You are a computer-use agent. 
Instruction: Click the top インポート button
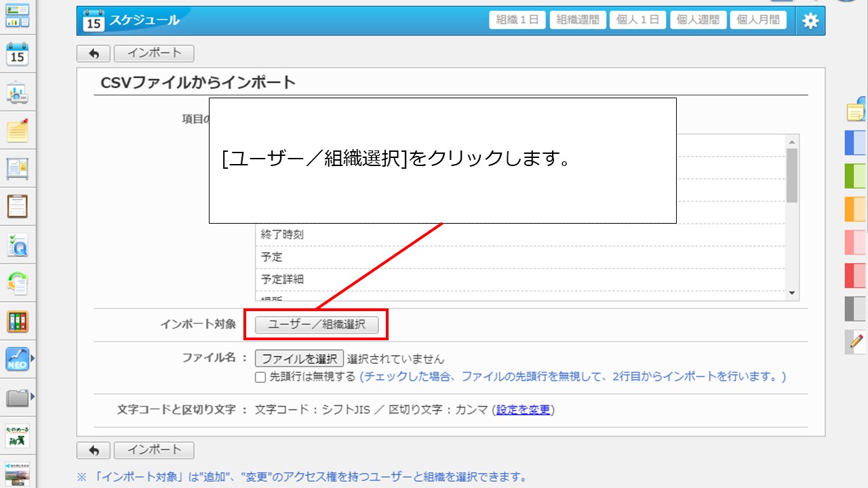(154, 53)
